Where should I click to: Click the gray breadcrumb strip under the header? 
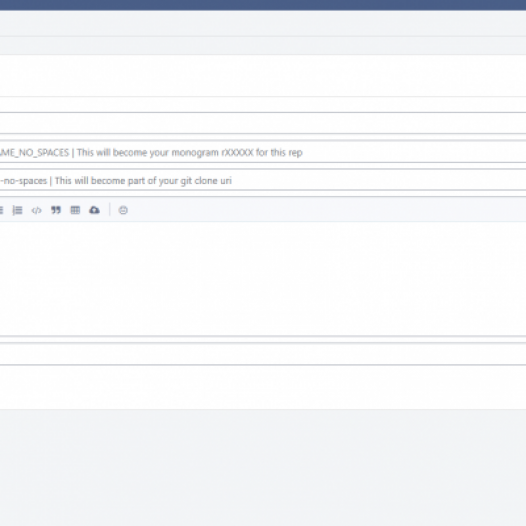pyautogui.click(x=263, y=46)
